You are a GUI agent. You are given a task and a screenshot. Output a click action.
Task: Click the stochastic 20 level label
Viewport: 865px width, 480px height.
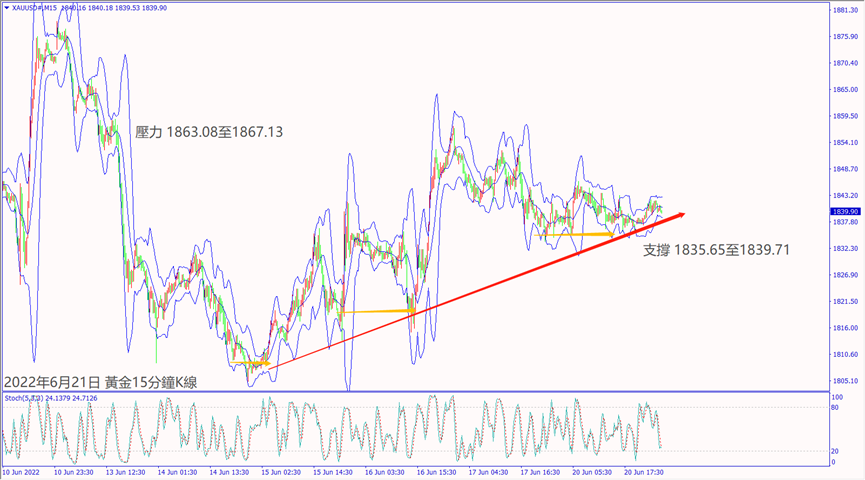pyautogui.click(x=835, y=451)
